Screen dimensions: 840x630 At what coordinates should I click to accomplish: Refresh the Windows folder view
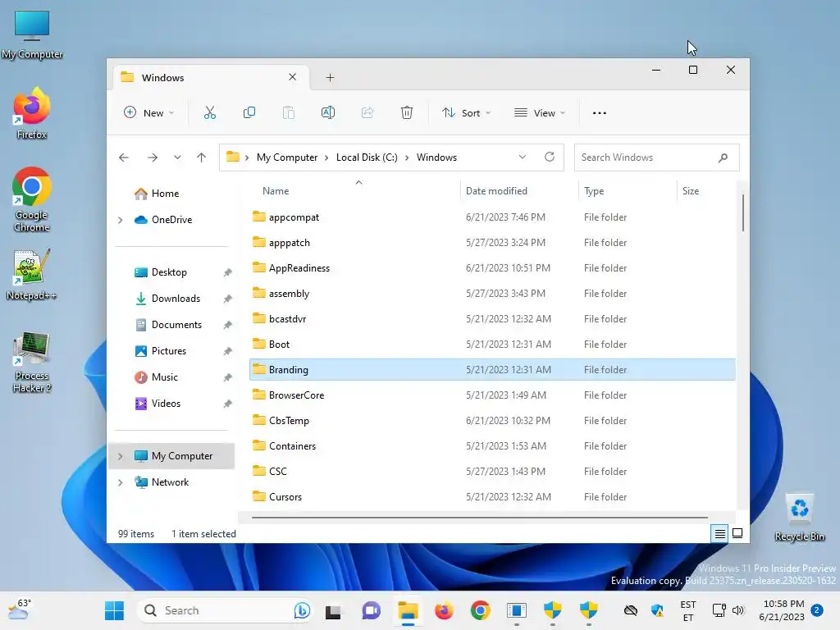click(549, 157)
